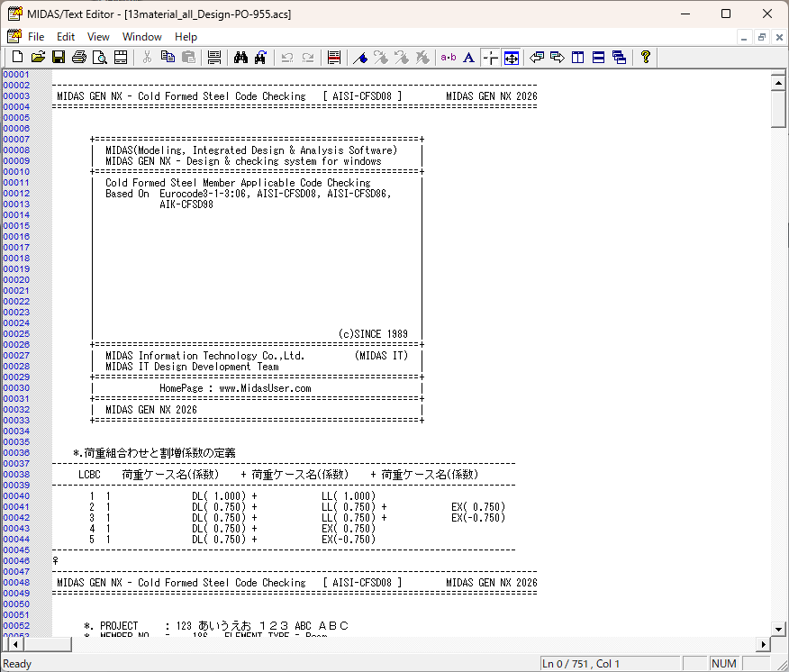789x672 pixels.
Task: Click the vertical scrollbar up arrow
Action: coord(778,83)
